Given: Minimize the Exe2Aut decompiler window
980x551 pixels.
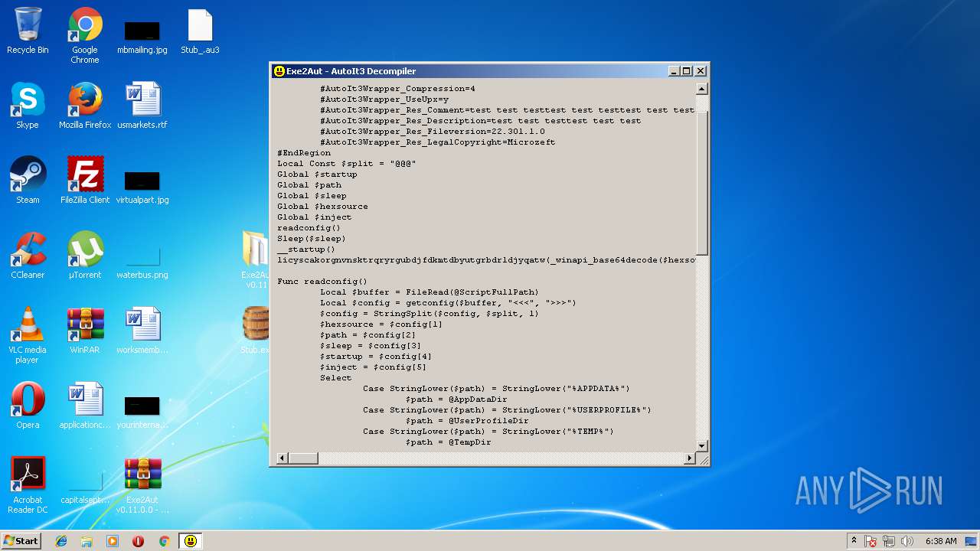Looking at the screenshot, I should (674, 71).
